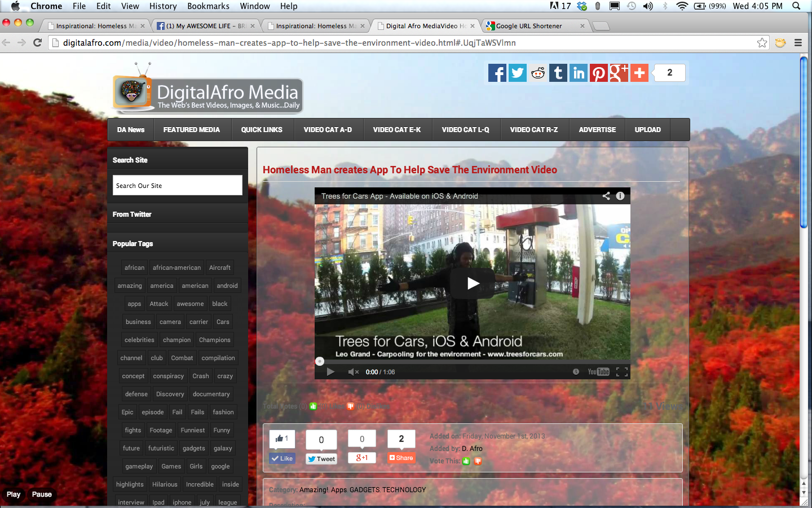
Task: Open VIDEO CAT R-Z menu
Action: coord(534,129)
